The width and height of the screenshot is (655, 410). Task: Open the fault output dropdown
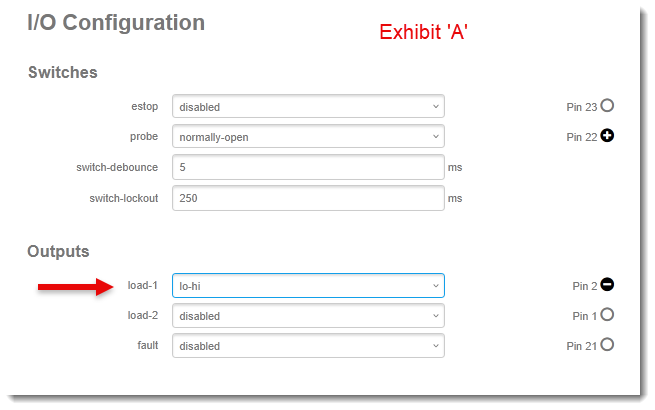(x=308, y=346)
